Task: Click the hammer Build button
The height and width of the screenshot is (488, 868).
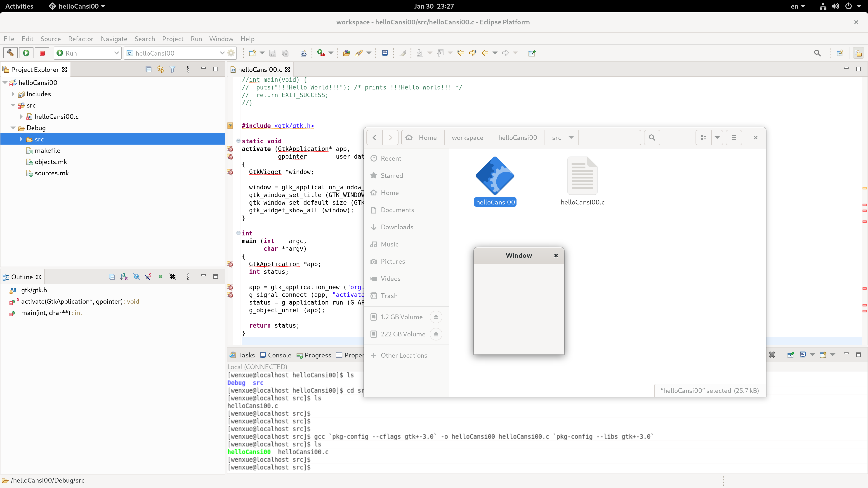Action: (x=10, y=53)
